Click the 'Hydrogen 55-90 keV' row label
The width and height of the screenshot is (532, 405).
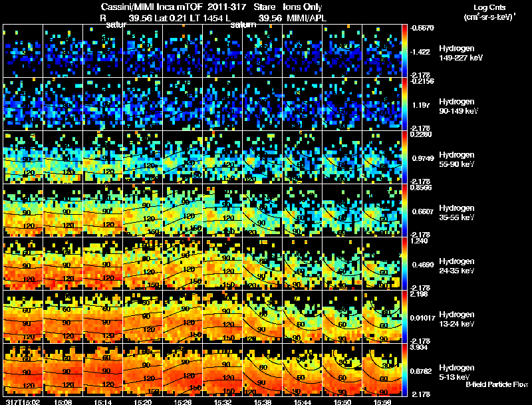click(457, 160)
